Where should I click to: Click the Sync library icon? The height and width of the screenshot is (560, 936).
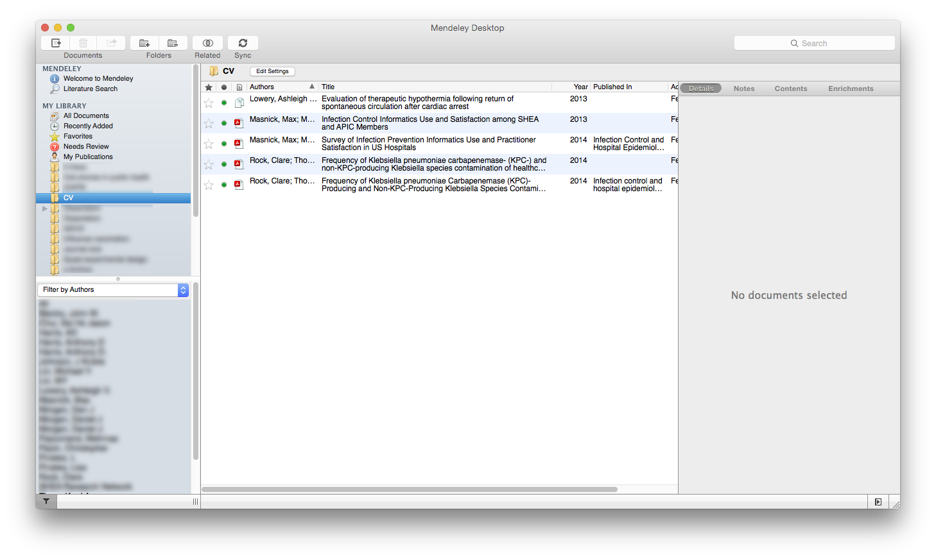243,43
